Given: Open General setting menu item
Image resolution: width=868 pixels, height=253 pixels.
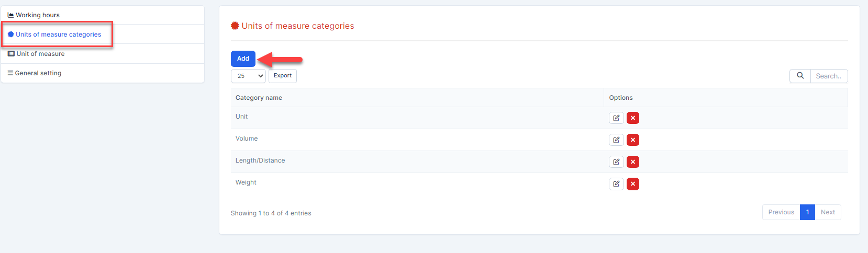Looking at the screenshot, I should [38, 73].
